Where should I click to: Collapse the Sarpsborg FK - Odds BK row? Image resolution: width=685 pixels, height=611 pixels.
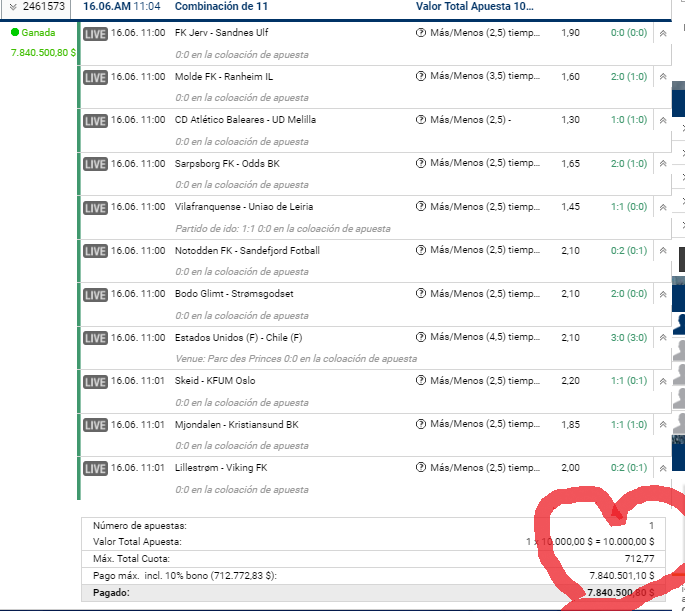pos(663,163)
